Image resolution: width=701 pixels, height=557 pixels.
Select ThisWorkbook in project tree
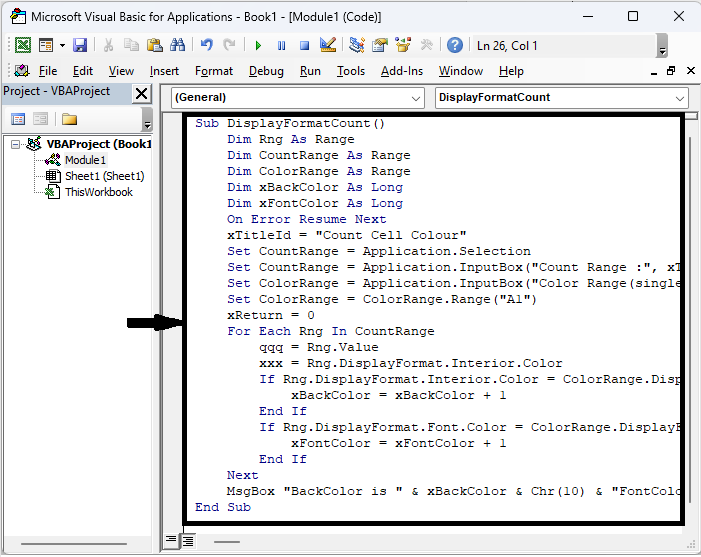tap(99, 192)
